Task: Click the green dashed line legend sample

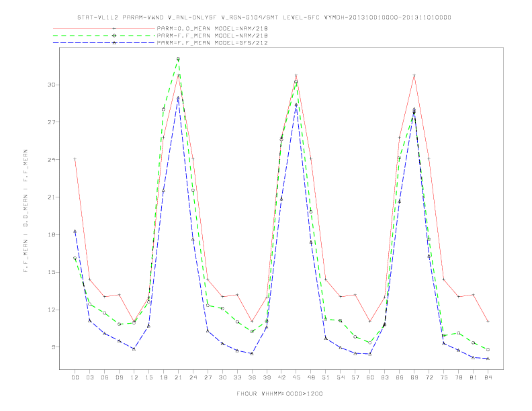Action: point(104,36)
